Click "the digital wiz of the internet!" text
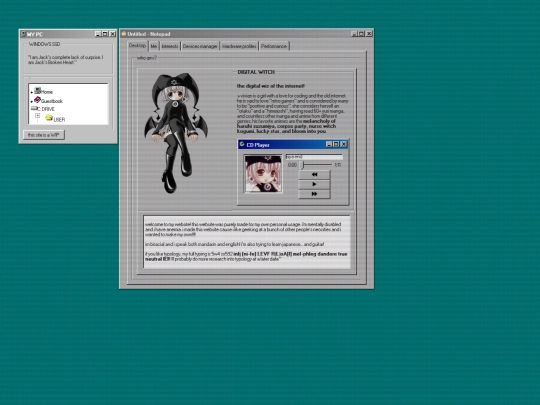540x405 pixels. [x=271, y=86]
